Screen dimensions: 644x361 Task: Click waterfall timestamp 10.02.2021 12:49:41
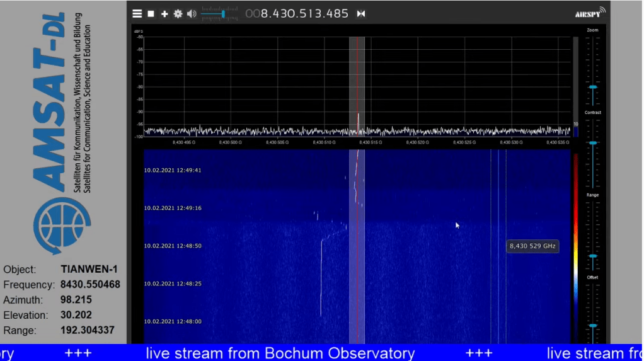(x=172, y=170)
